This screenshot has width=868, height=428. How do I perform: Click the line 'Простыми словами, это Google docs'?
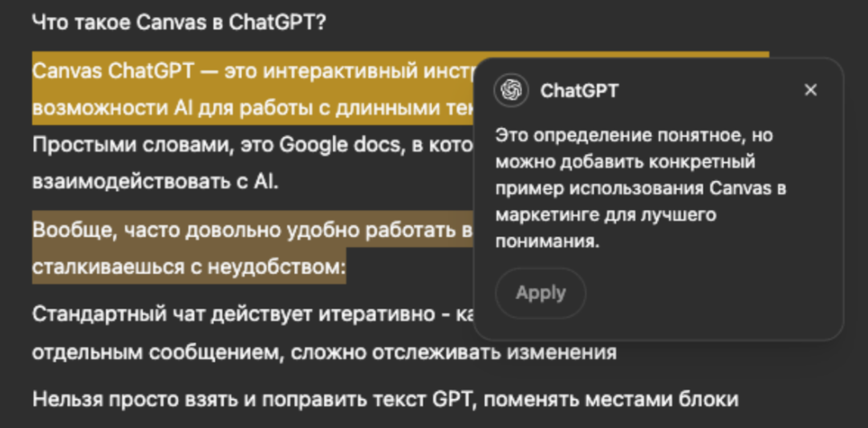(253, 144)
